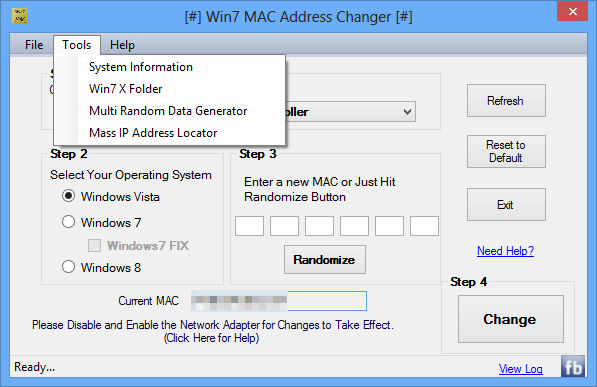The height and width of the screenshot is (387, 597).
Task: Click the Change button in Step 4
Action: click(x=511, y=319)
